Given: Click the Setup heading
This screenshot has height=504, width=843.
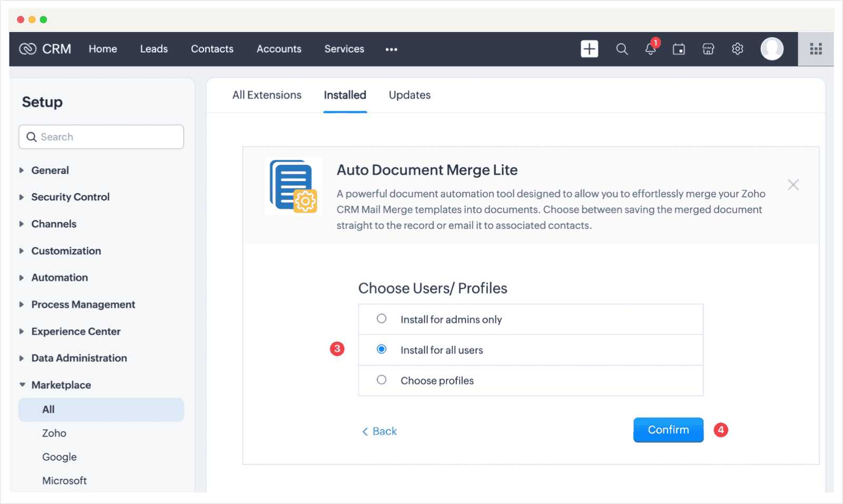Looking at the screenshot, I should click(42, 102).
